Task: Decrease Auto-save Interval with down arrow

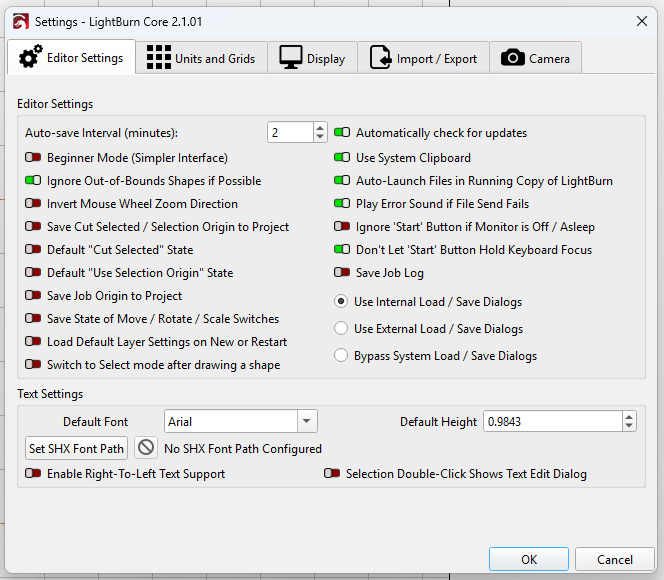Action: pyautogui.click(x=320, y=137)
